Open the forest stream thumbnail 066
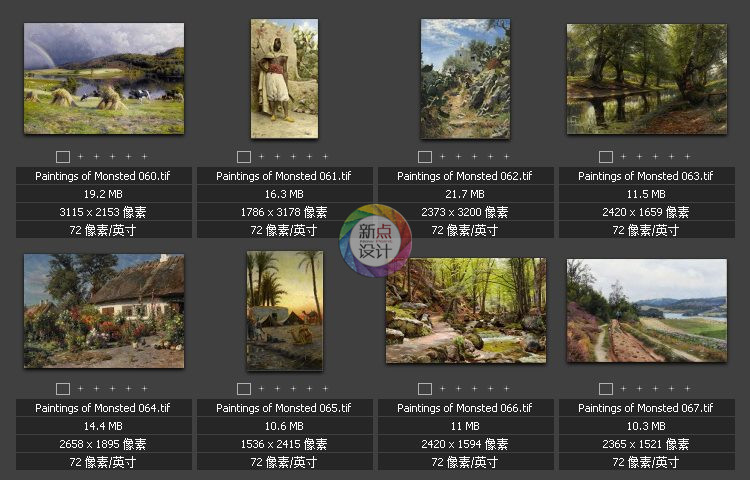The height and width of the screenshot is (480, 750). click(466, 311)
